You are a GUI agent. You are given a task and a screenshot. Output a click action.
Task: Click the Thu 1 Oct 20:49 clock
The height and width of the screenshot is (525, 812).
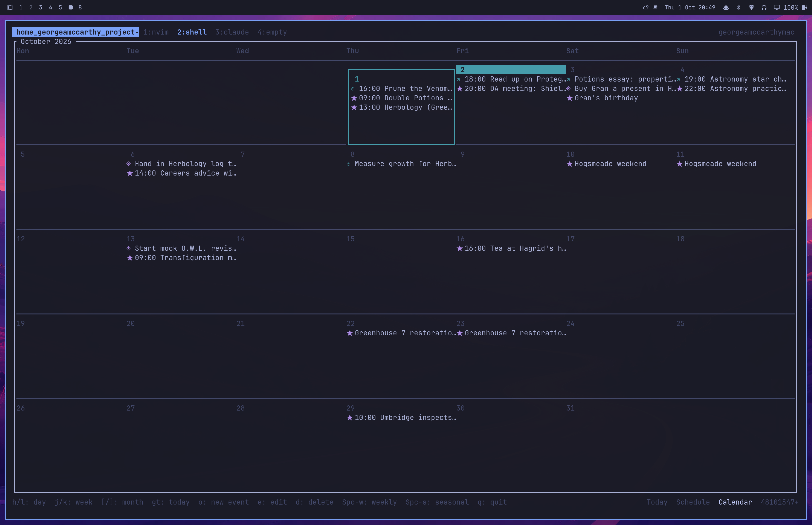(x=690, y=8)
